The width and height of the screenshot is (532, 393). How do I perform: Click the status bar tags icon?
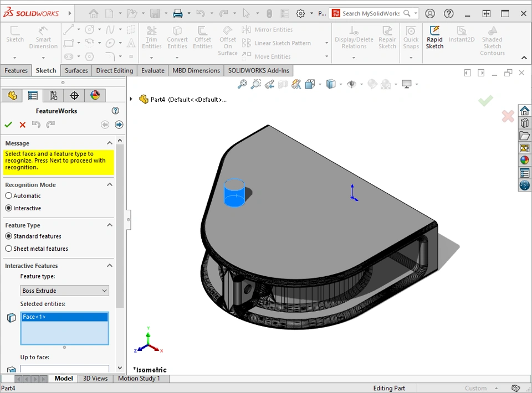(x=515, y=388)
